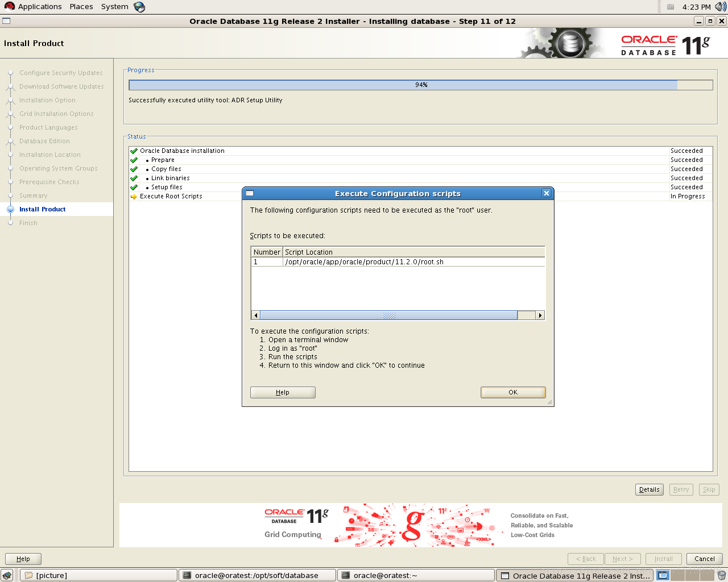Click the horizontal scrollbar thumb in scripts table
The height and width of the screenshot is (582, 728).
pos(389,315)
